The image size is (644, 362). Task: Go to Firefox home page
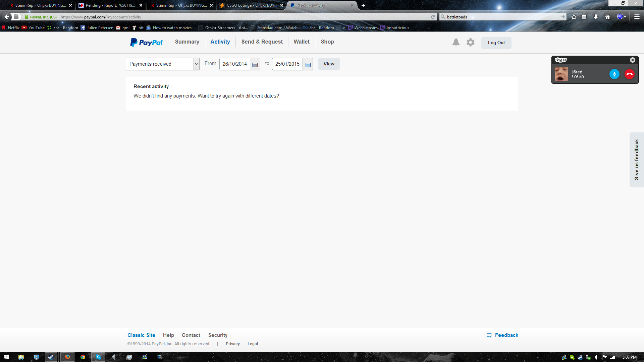pos(607,17)
